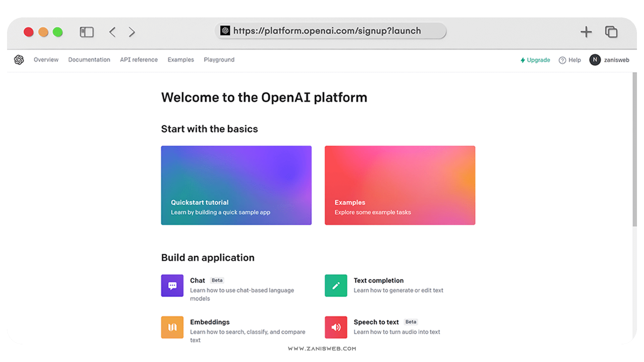Click 'Learn how to generate or edit text'
Screen dimensions: 644x362
398,290
